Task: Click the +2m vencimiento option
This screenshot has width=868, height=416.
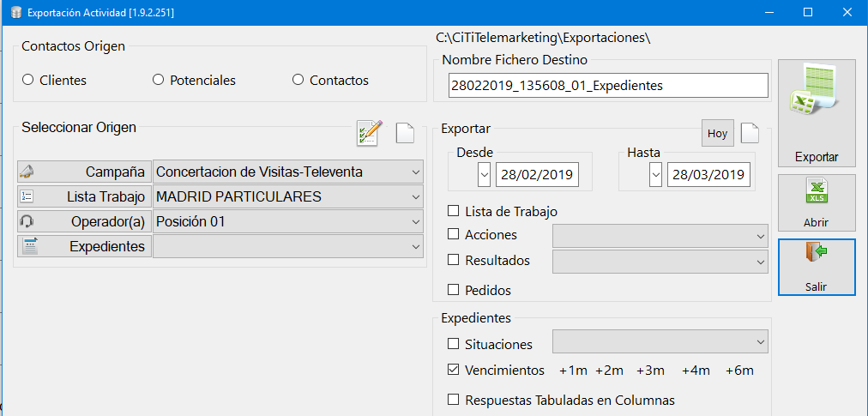Action: point(610,371)
